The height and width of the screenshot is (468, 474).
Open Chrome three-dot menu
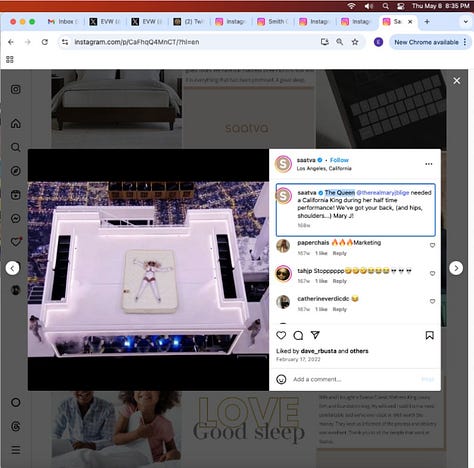coord(465,42)
